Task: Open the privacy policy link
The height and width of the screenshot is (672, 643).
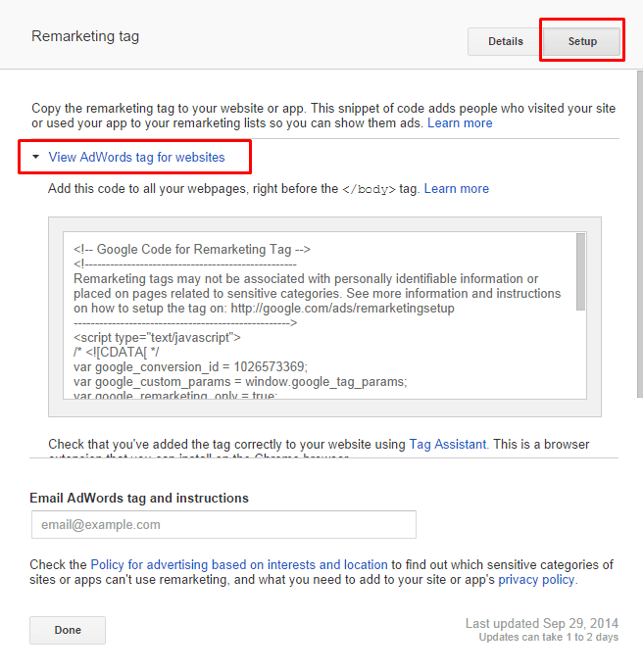Action: pos(536,580)
